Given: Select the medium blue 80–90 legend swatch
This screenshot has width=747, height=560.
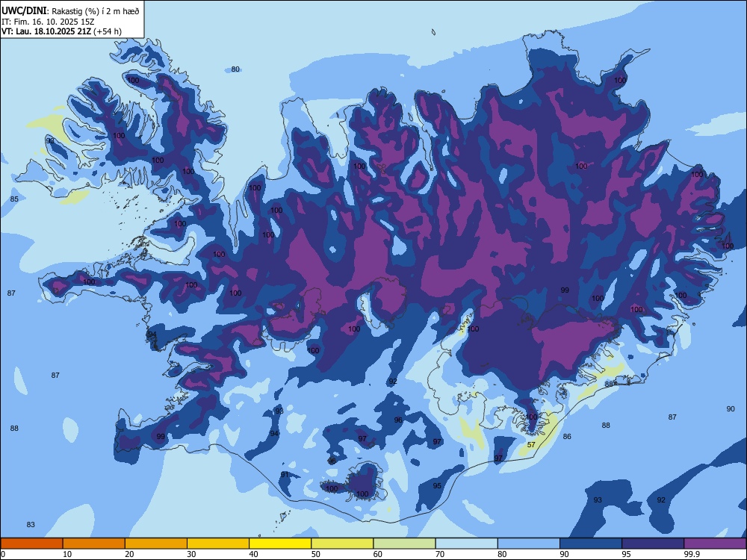Looking at the screenshot, I should click(529, 544).
